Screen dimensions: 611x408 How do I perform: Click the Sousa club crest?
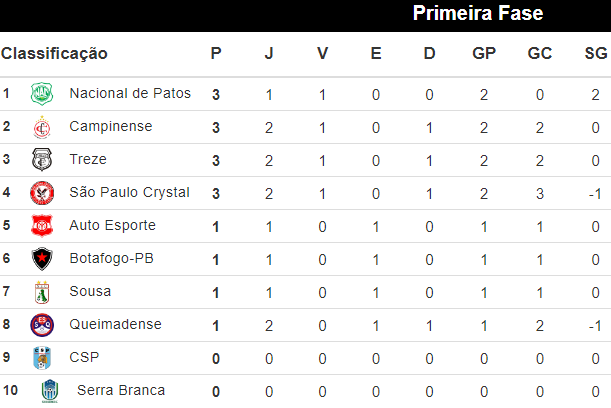click(x=41, y=292)
